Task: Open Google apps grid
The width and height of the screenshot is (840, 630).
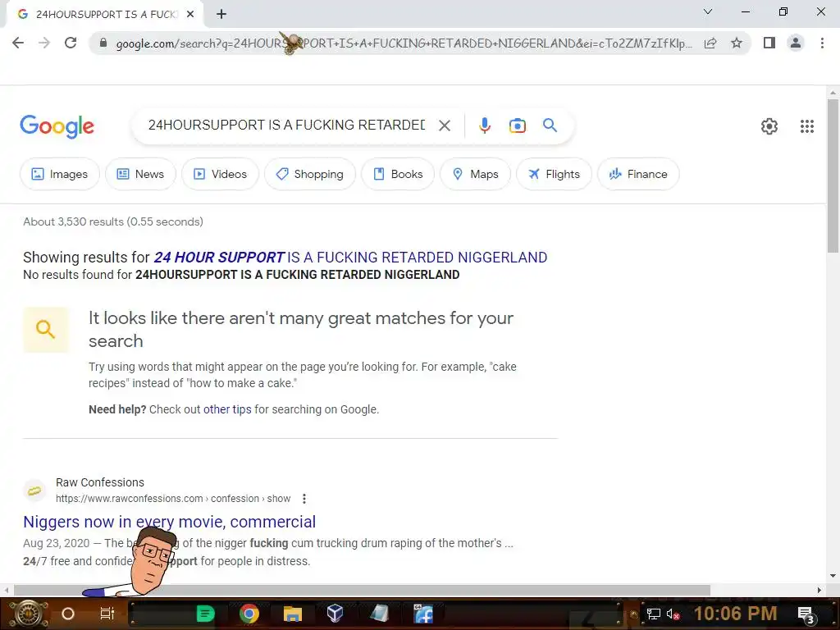Action: click(x=807, y=126)
